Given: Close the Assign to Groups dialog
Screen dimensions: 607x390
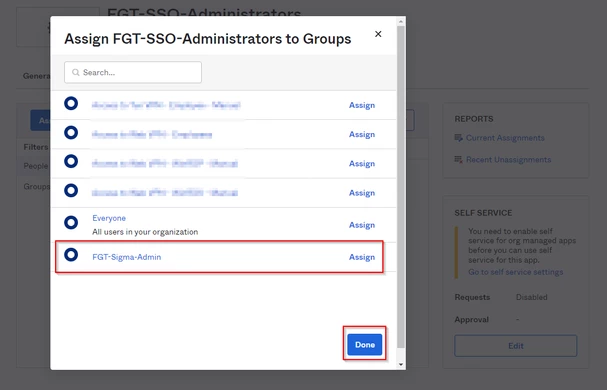Looking at the screenshot, I should (x=378, y=34).
